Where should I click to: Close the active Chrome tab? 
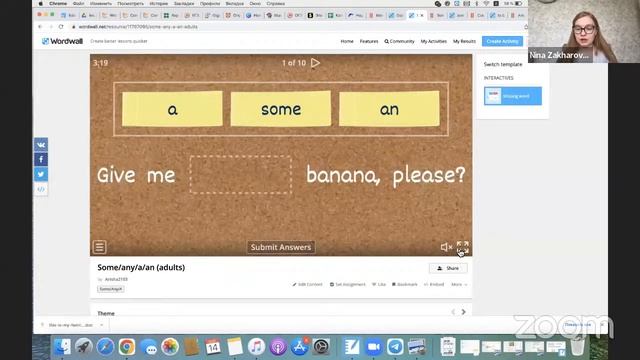pos(422,16)
